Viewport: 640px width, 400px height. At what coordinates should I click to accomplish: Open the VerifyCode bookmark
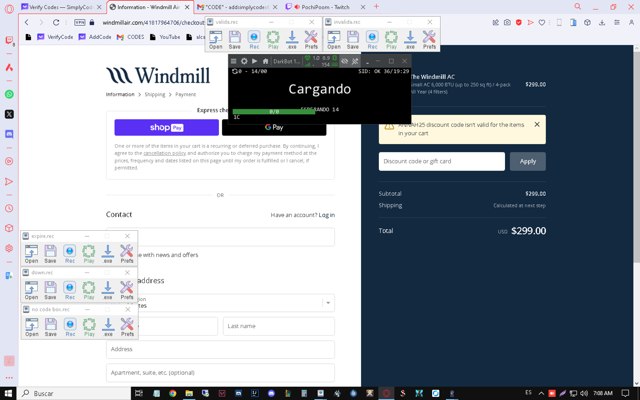55,37
